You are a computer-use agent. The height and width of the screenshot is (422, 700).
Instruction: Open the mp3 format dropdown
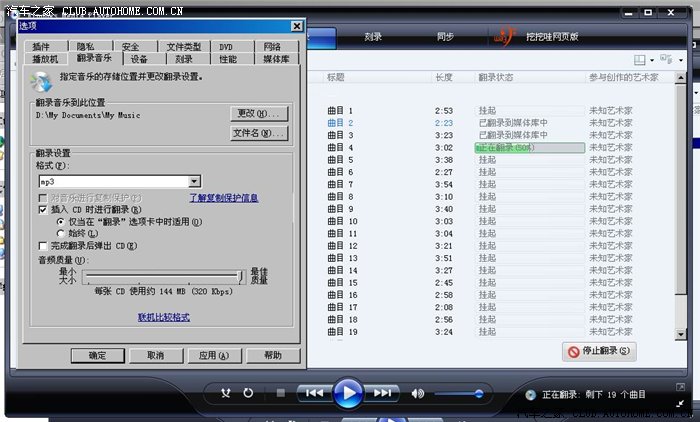click(x=194, y=181)
